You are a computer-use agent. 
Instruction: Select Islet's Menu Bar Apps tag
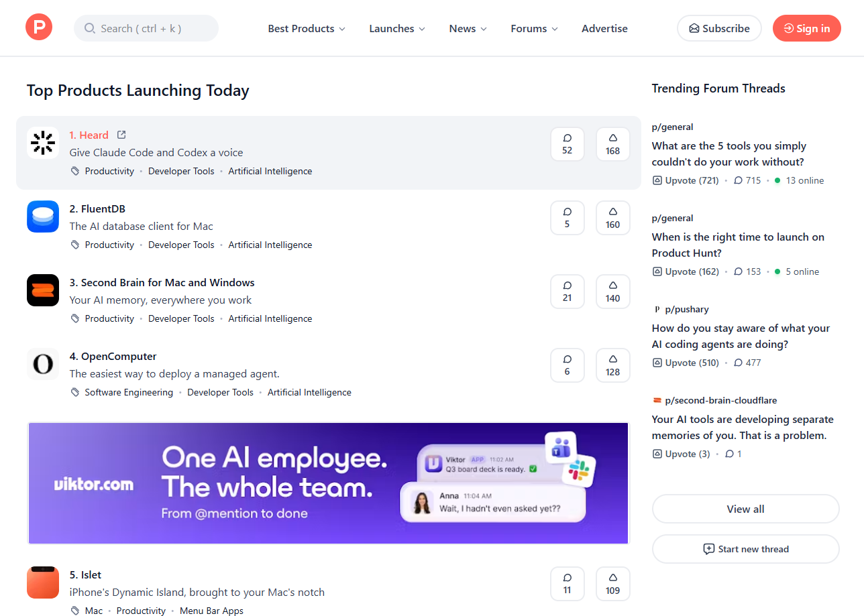[211, 611]
